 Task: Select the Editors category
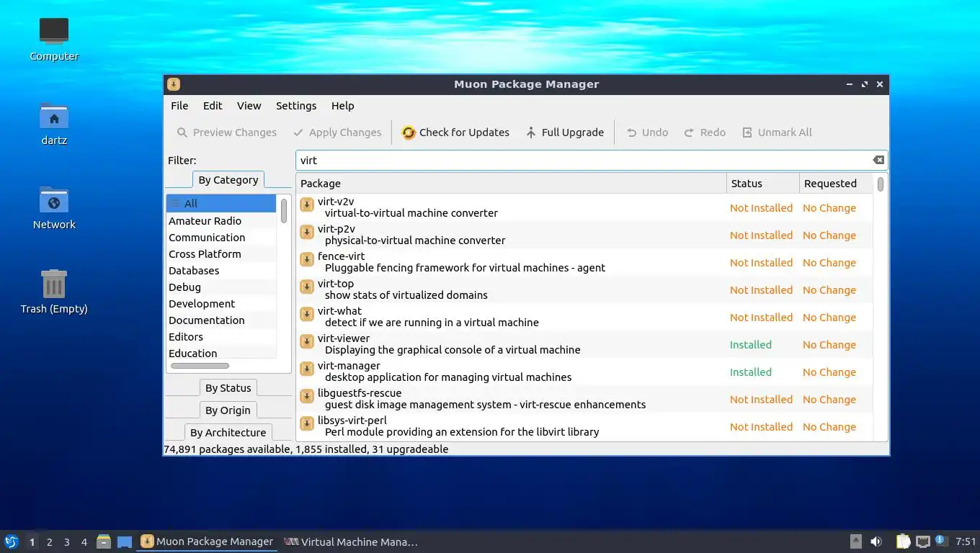tap(221, 337)
